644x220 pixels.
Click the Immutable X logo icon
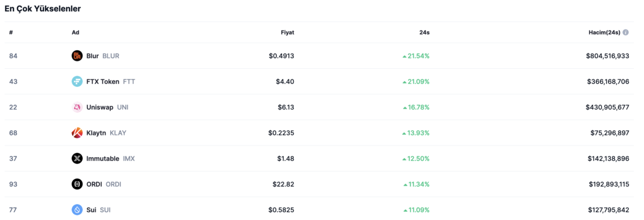[77, 159]
